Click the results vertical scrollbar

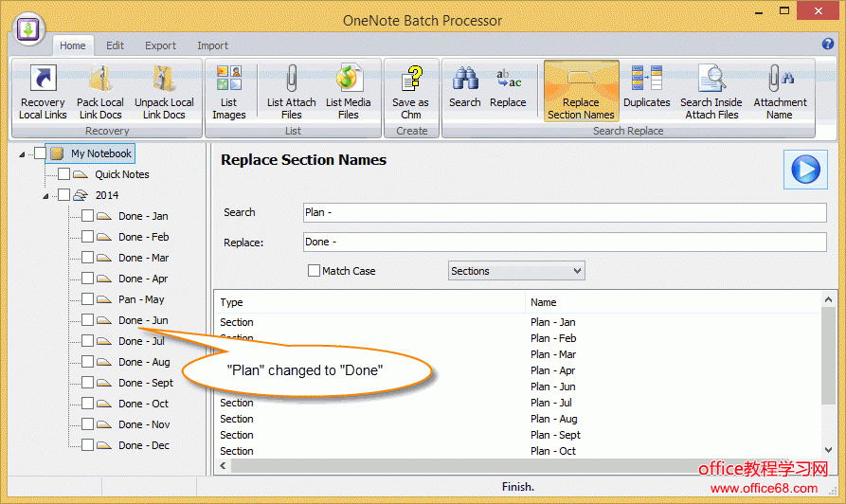pyautogui.click(x=829, y=379)
